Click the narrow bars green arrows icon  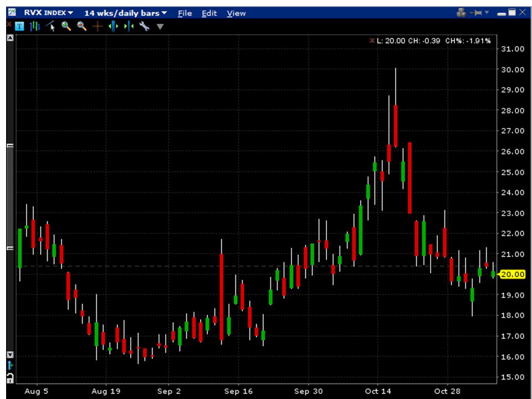pos(129,26)
